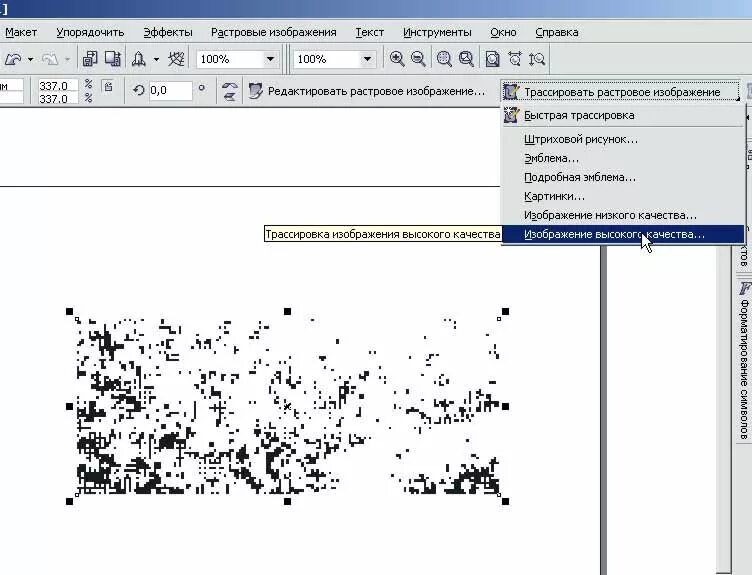Click the top-right selection handle of bitmap
Screen dimensions: 752x575
(505, 312)
